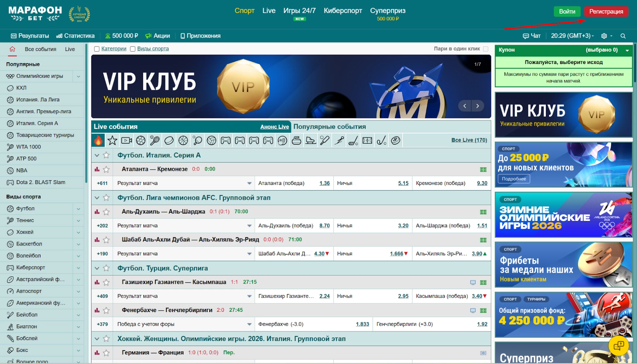The image size is (637, 364).
Task: Filter live events by cricket bat icon
Action: click(325, 140)
